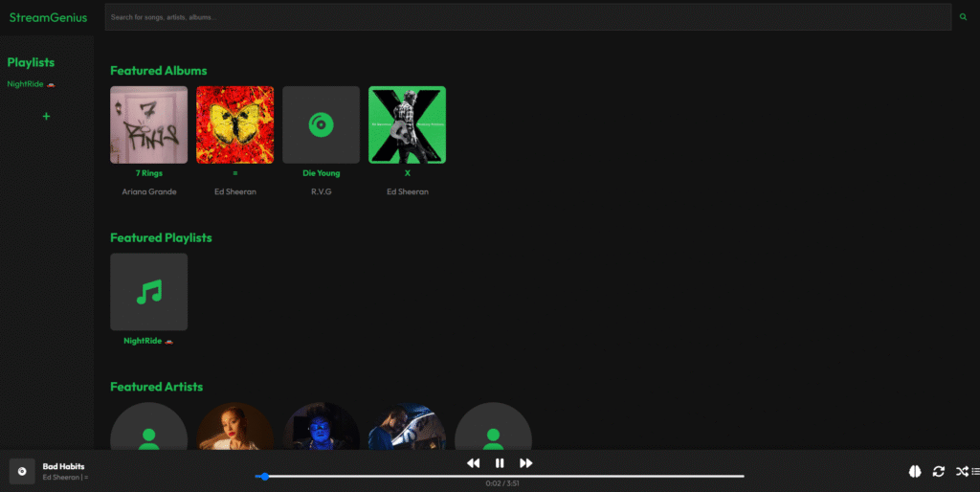Open the brain AI icon in player bar

pos(914,471)
